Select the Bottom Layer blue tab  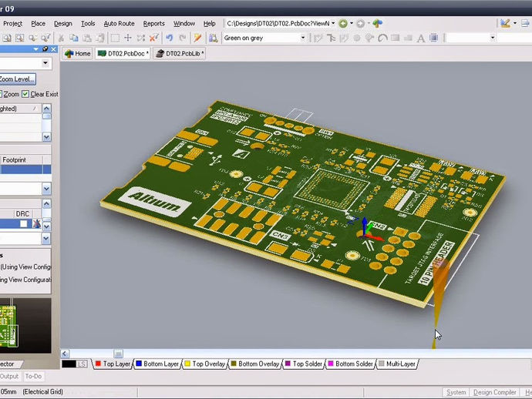(157, 364)
